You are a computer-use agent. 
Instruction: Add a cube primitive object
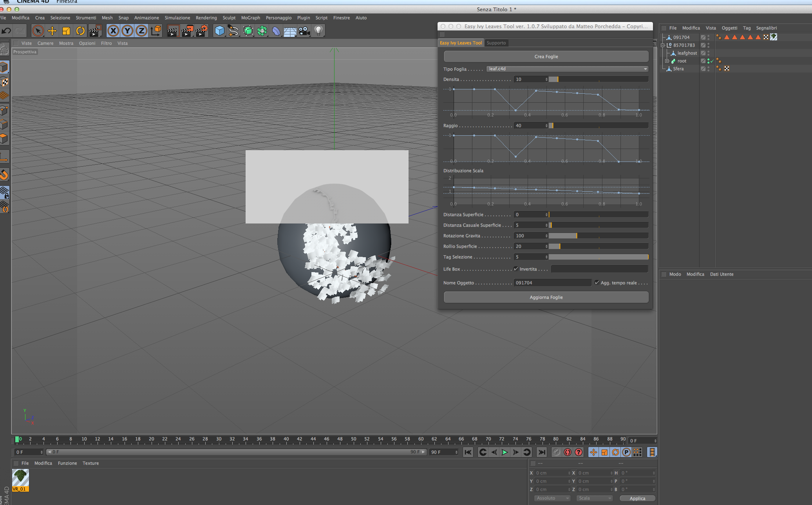(219, 31)
